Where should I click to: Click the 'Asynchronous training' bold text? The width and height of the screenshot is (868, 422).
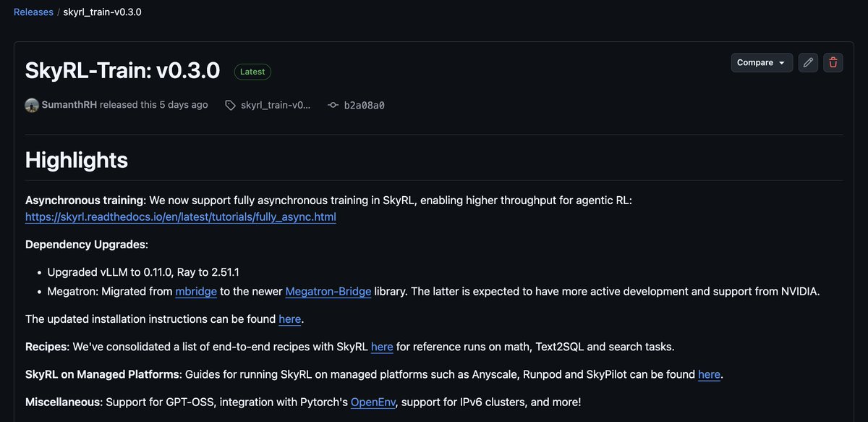click(x=85, y=200)
